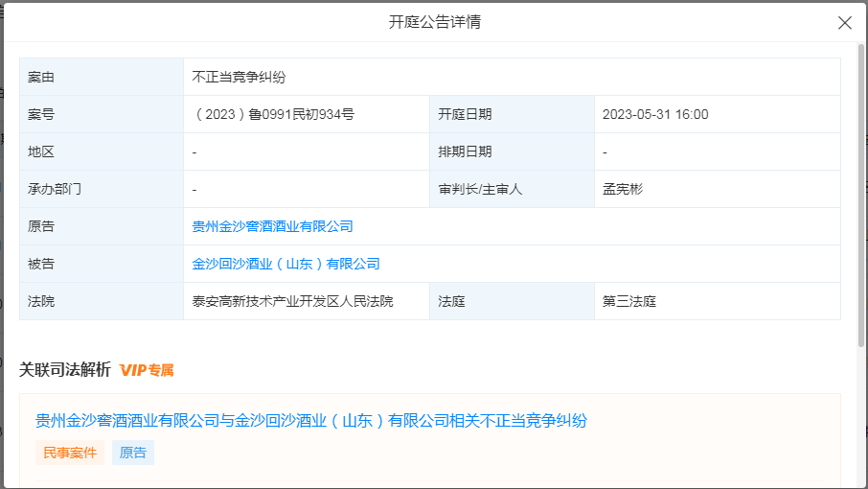The height and width of the screenshot is (489, 868).
Task: Click the VIP专属 badge
Action: pos(147,370)
